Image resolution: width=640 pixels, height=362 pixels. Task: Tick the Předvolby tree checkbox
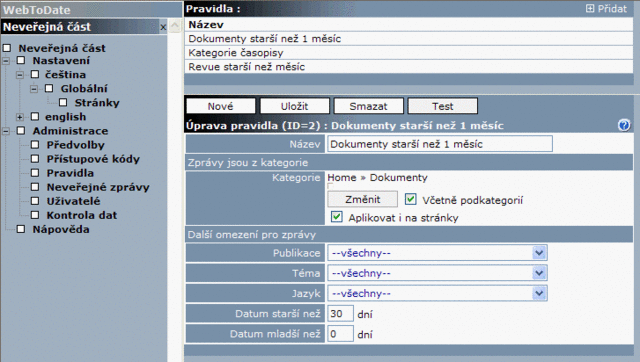35,144
